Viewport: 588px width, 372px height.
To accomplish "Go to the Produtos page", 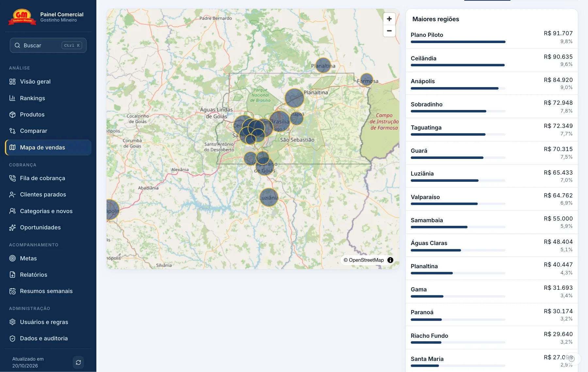I will point(48,115).
